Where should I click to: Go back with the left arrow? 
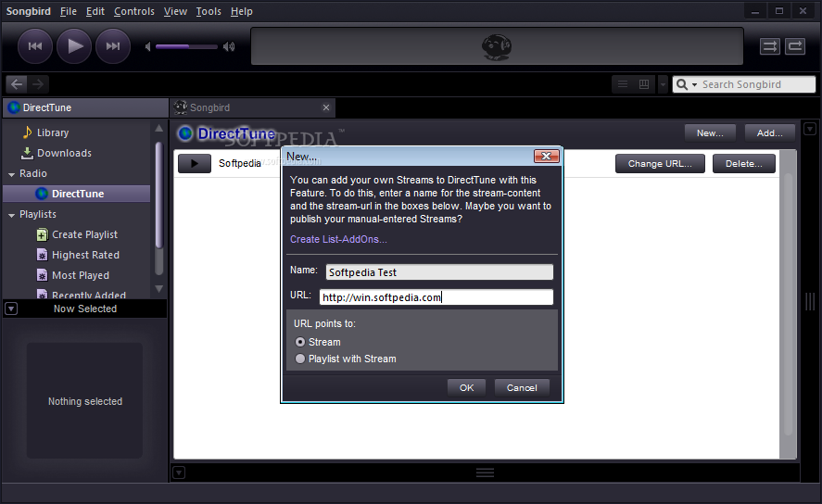tap(17, 83)
